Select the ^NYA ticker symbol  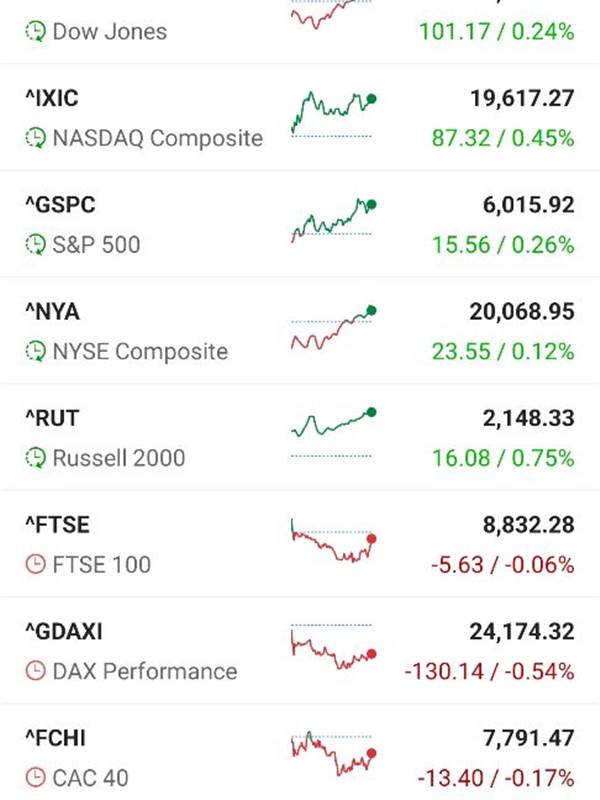click(53, 312)
